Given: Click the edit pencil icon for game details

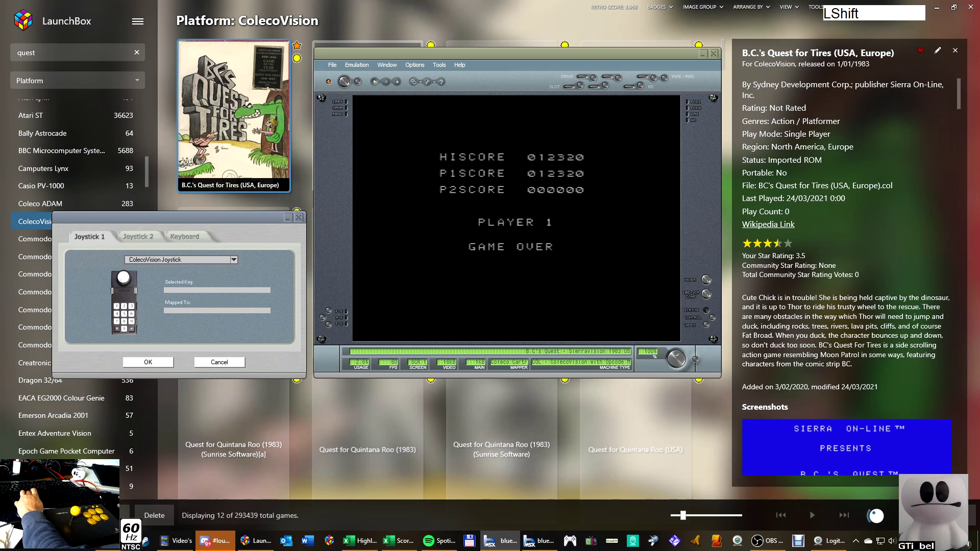Looking at the screenshot, I should click(x=938, y=51).
